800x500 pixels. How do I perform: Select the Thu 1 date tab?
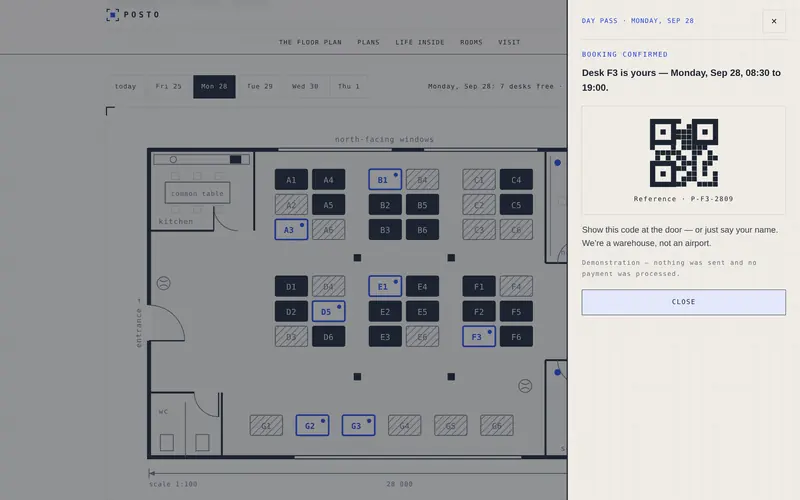[x=348, y=87]
